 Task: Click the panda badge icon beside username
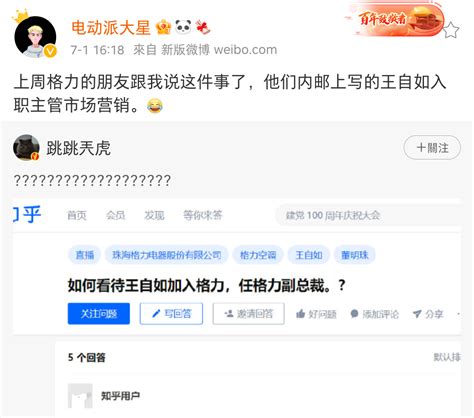(x=183, y=27)
